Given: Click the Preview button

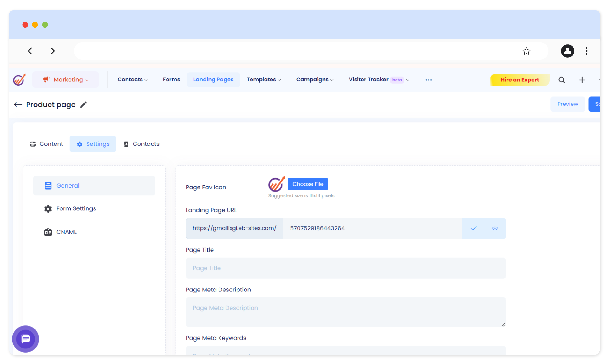Looking at the screenshot, I should (567, 104).
